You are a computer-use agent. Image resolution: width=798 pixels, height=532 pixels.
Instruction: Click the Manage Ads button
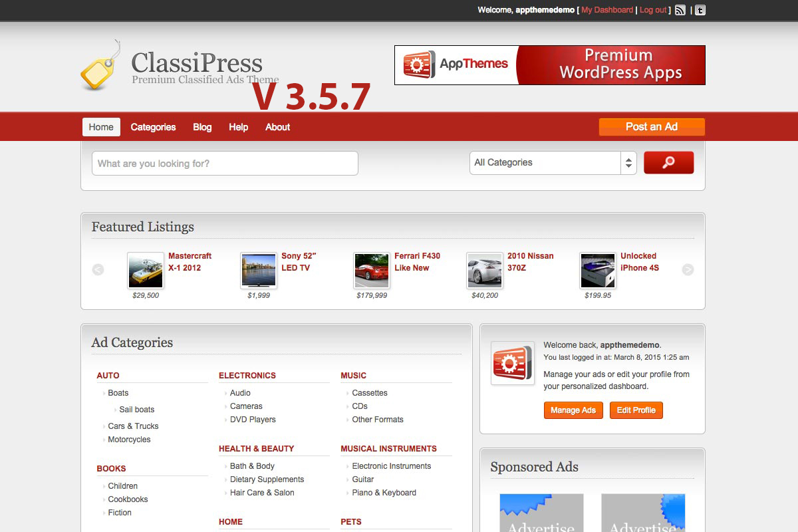coord(573,410)
